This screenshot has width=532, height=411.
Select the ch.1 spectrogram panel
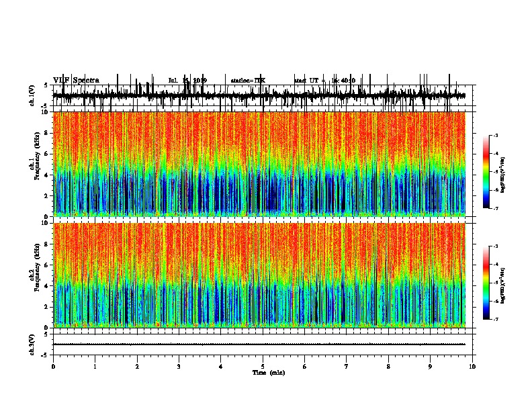(259, 164)
